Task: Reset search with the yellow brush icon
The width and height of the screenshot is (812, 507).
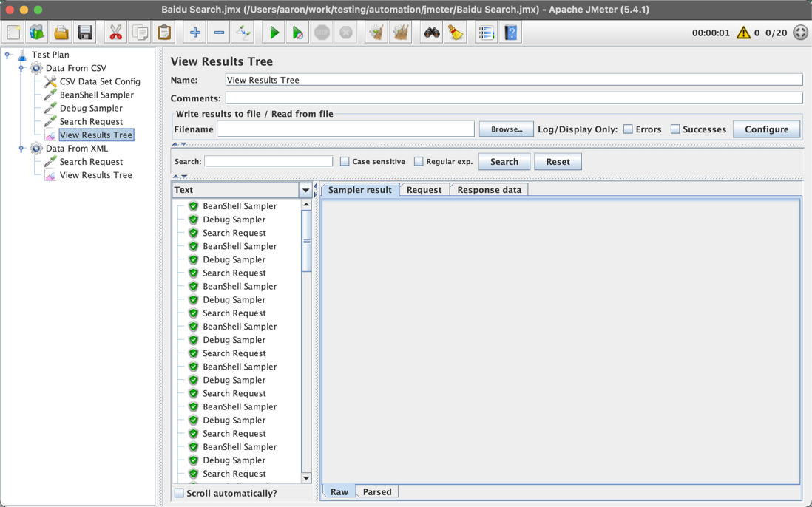Action: [456, 33]
